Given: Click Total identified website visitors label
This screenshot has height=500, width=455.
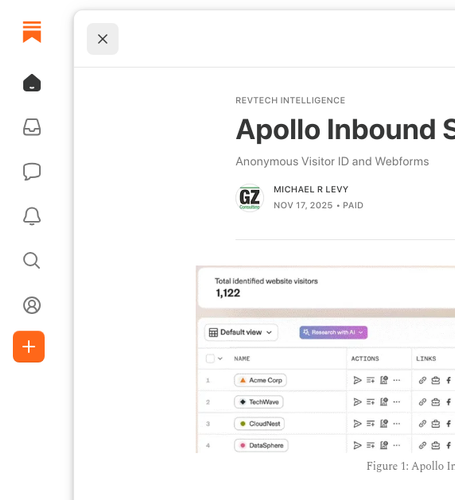Looking at the screenshot, I should pyautogui.click(x=266, y=281).
